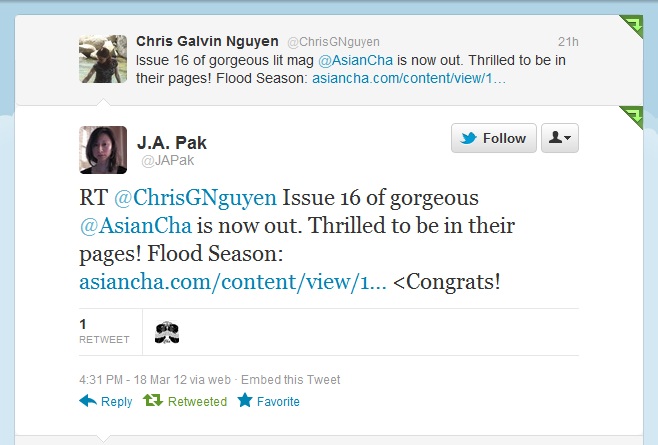Open Chris Galvin Nguyen's avatar
658x445 pixels.
tap(103, 59)
